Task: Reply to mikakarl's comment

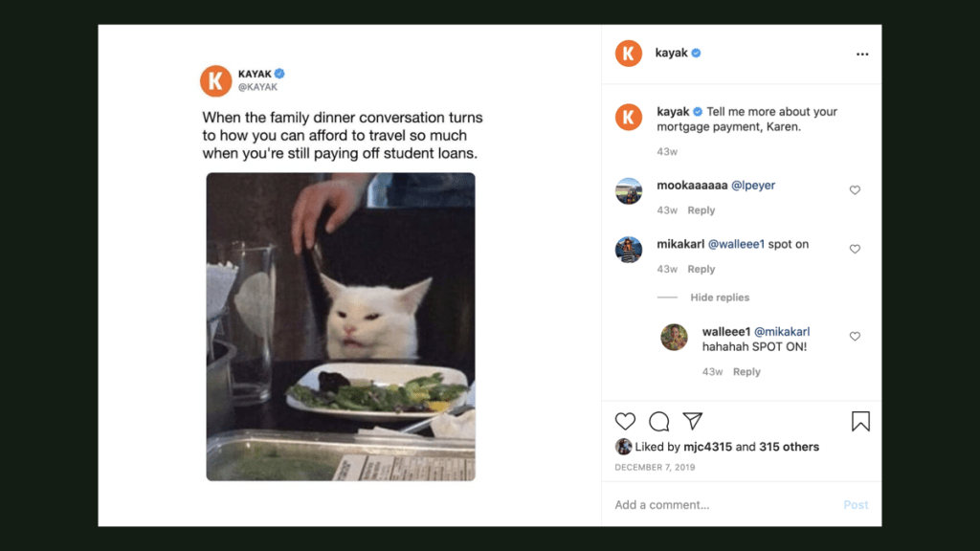Action: (701, 270)
